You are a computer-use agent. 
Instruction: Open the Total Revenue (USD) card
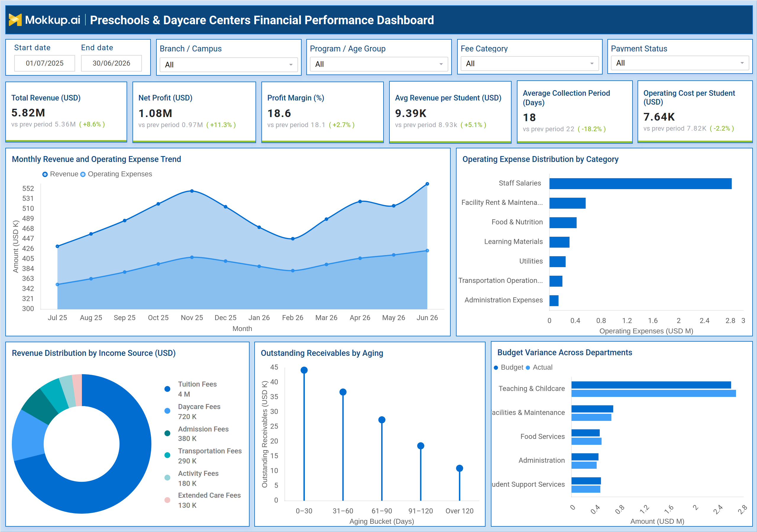tap(66, 112)
